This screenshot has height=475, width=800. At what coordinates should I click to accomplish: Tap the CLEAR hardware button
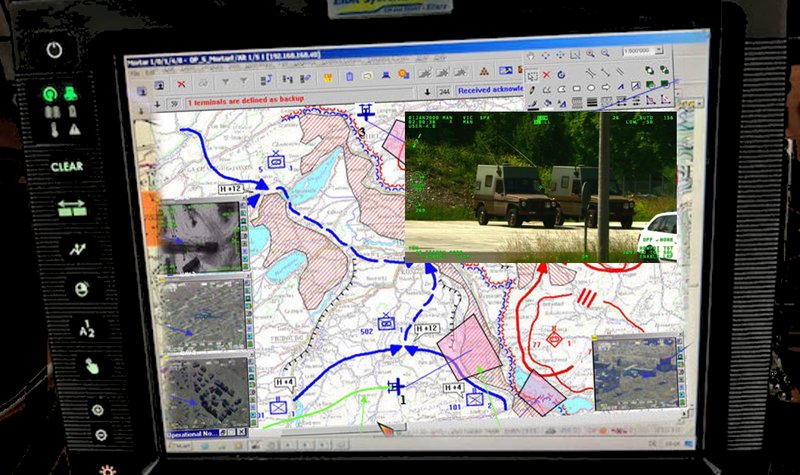click(66, 166)
